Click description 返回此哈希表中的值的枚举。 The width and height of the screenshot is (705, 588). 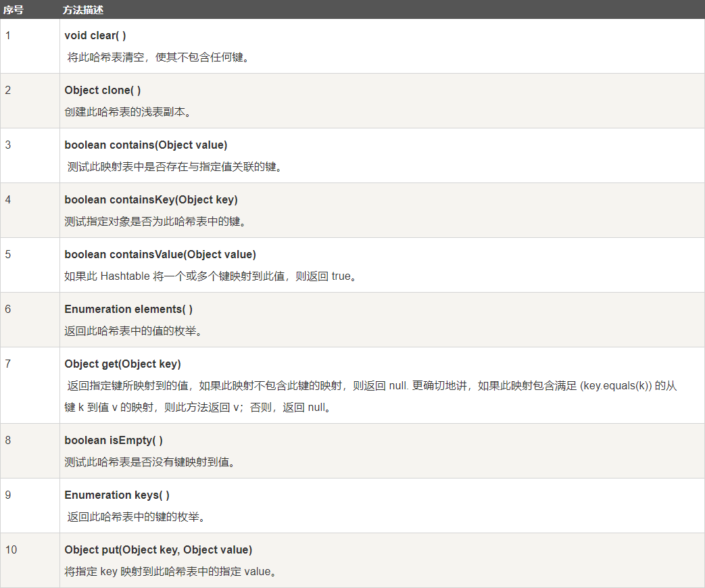(x=134, y=331)
